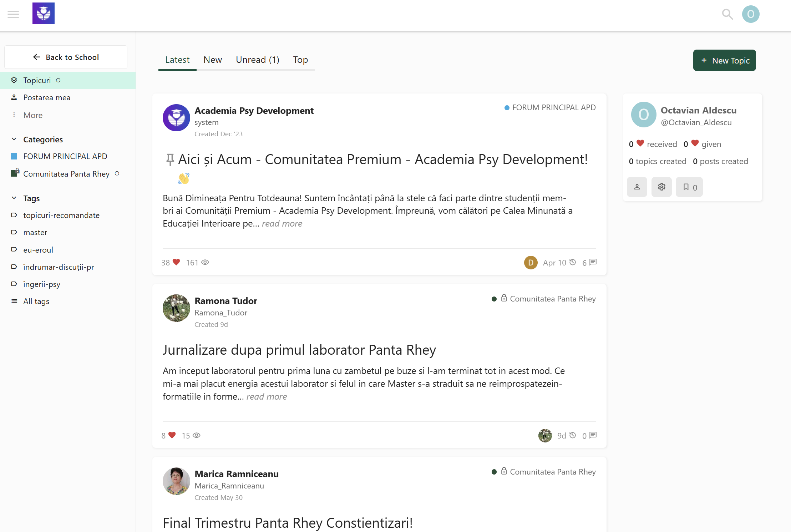This screenshot has width=791, height=532.
Task: Open read more on Jurnalizare post
Action: [267, 396]
